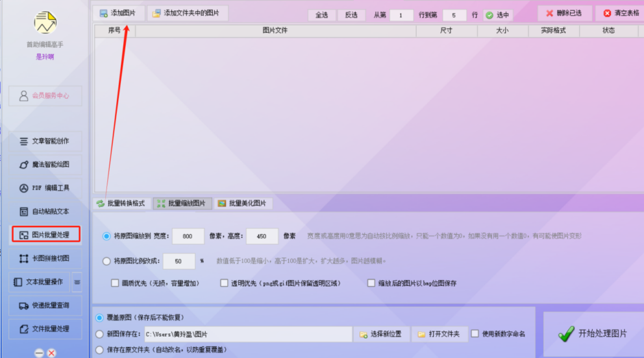Edit the 高度 450 field
The height and width of the screenshot is (358, 644).
point(262,236)
